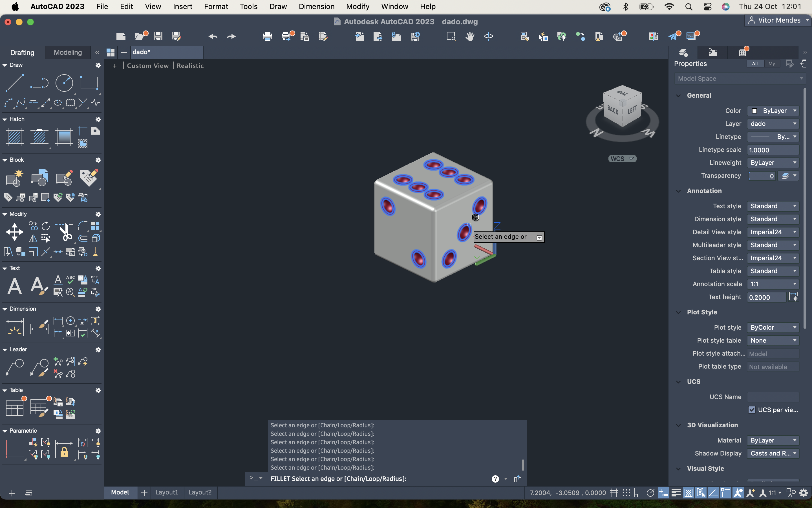Click the Create Block icon
Image resolution: width=812 pixels, height=508 pixels.
point(14,178)
